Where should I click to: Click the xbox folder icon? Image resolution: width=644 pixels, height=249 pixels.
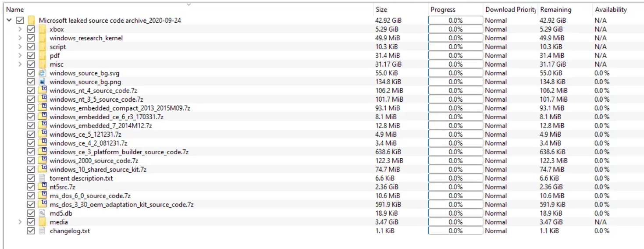[x=42, y=29]
